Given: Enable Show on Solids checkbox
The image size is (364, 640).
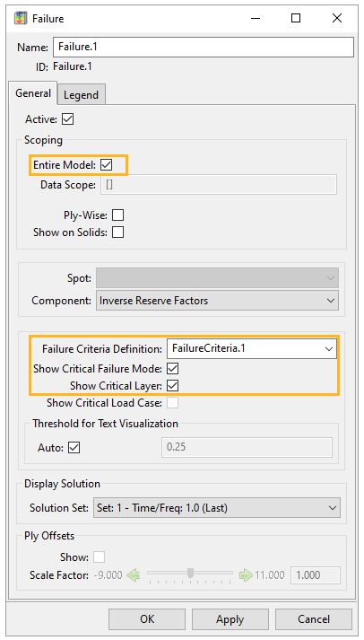Looking at the screenshot, I should click(x=117, y=232).
